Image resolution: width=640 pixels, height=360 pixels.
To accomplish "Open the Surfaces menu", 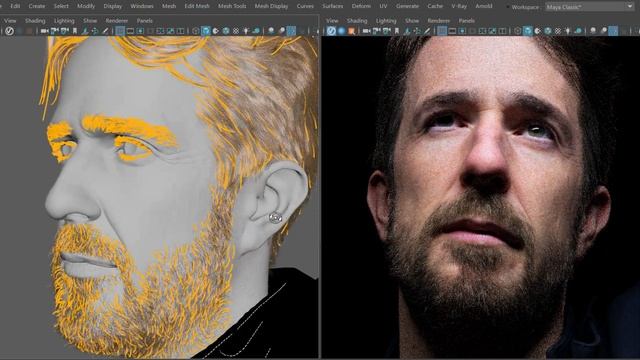I will coord(332,6).
